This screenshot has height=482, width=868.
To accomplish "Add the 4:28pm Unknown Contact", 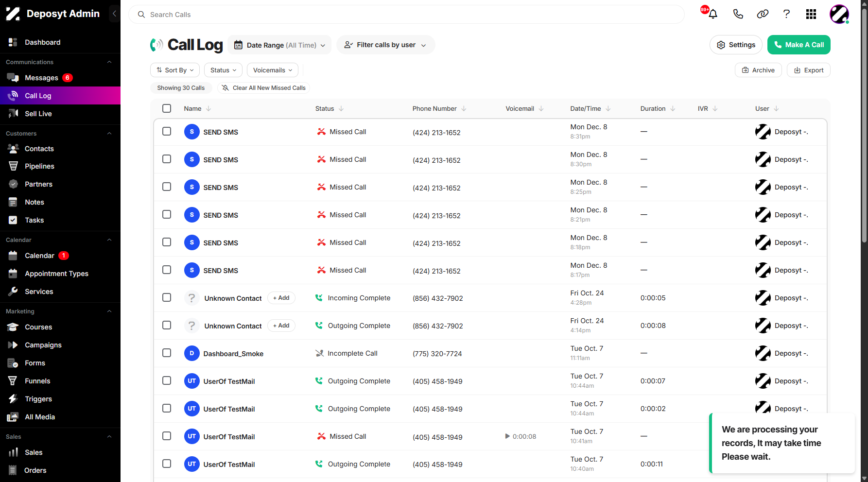I will click(281, 298).
